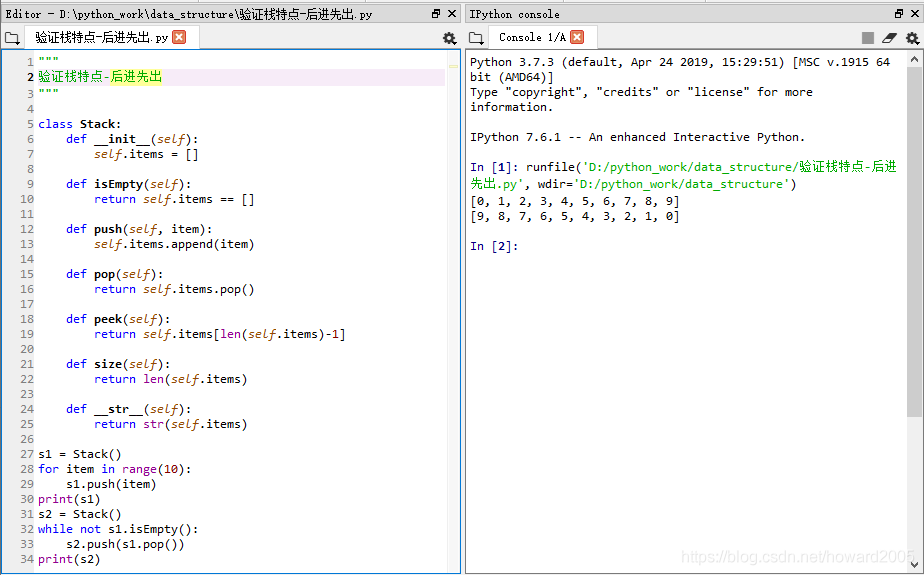Click the 'return self.items.pop()' line
Image resolution: width=924 pixels, height=575 pixels.
coord(174,289)
